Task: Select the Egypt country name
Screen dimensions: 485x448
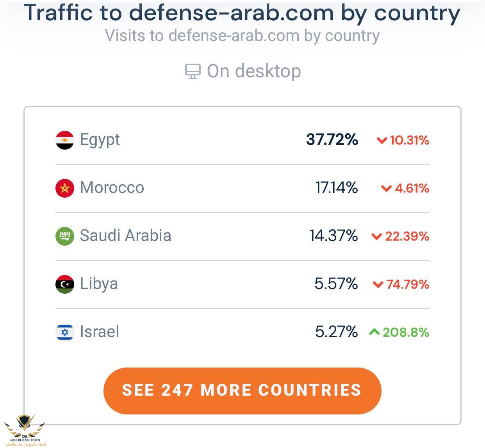Action: [100, 140]
